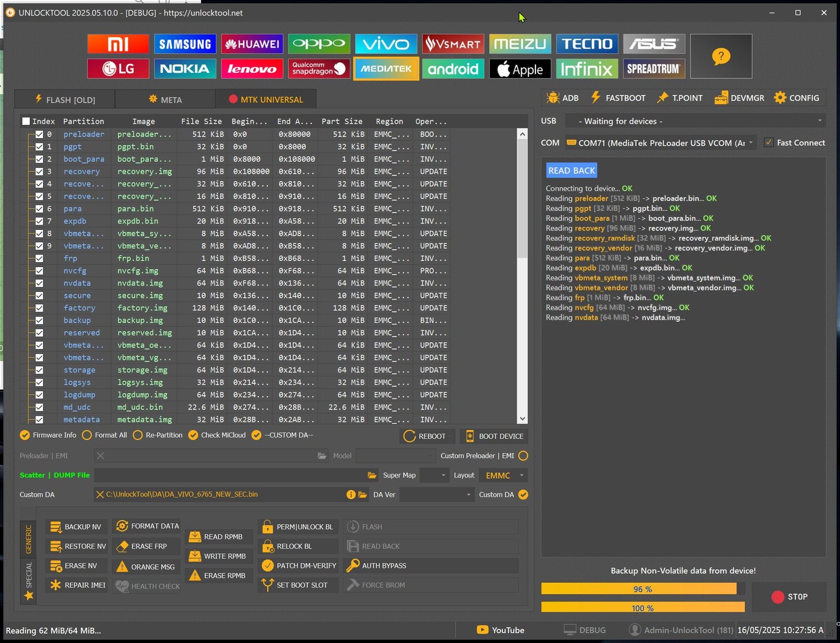Open the SPECIAL vertical tab
This screenshot has height=643, width=840.
[28, 581]
